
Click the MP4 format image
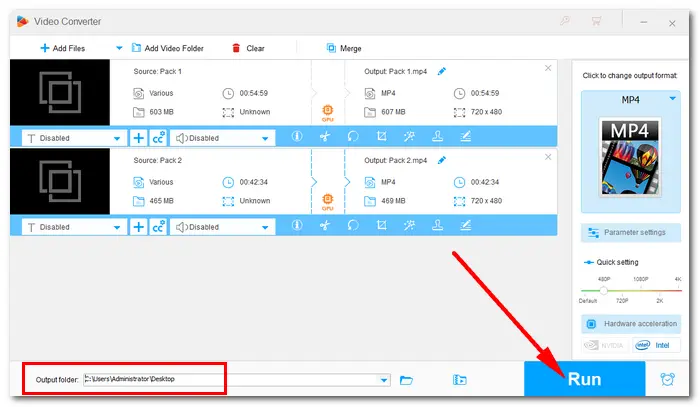point(630,157)
